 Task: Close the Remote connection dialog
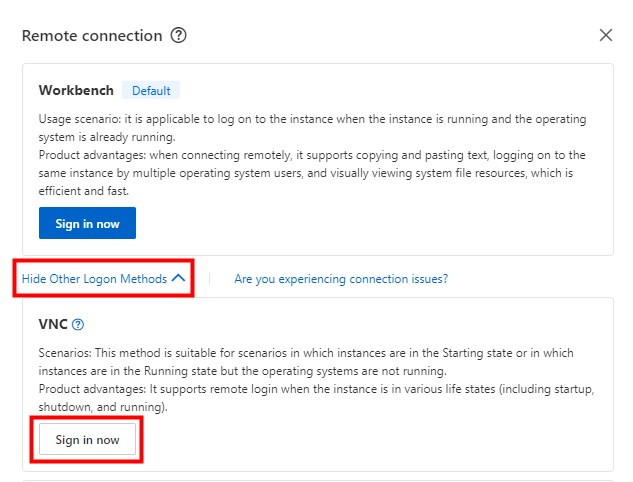605,36
